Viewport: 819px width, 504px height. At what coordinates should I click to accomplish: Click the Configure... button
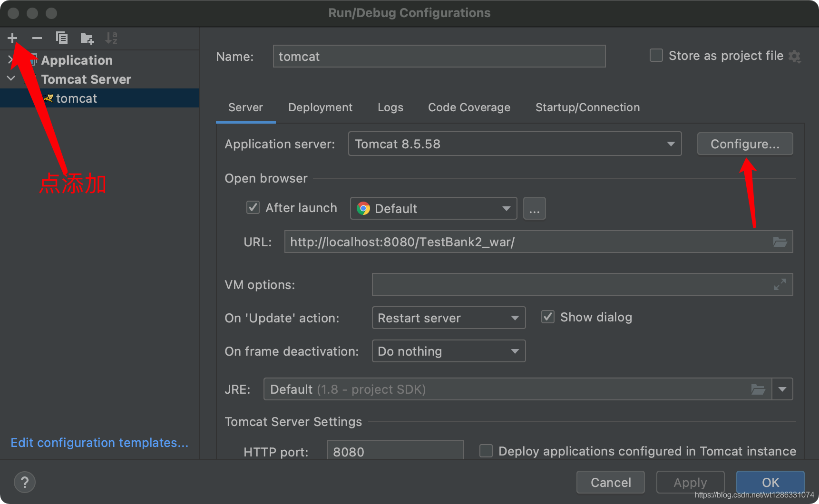click(745, 144)
